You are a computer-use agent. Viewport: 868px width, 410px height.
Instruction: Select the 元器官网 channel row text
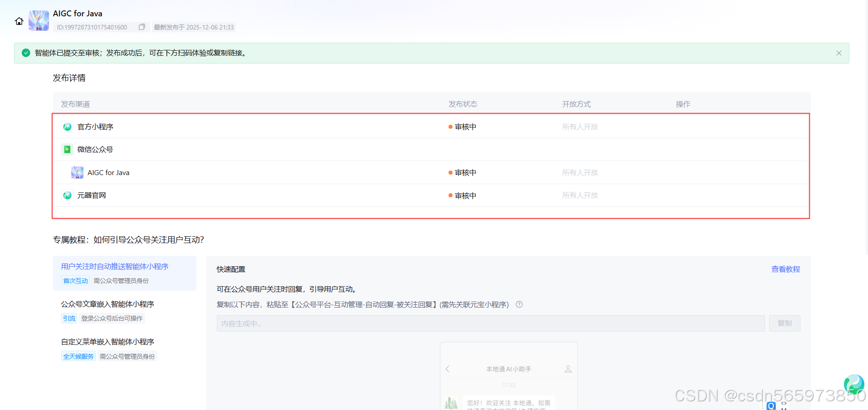(92, 195)
